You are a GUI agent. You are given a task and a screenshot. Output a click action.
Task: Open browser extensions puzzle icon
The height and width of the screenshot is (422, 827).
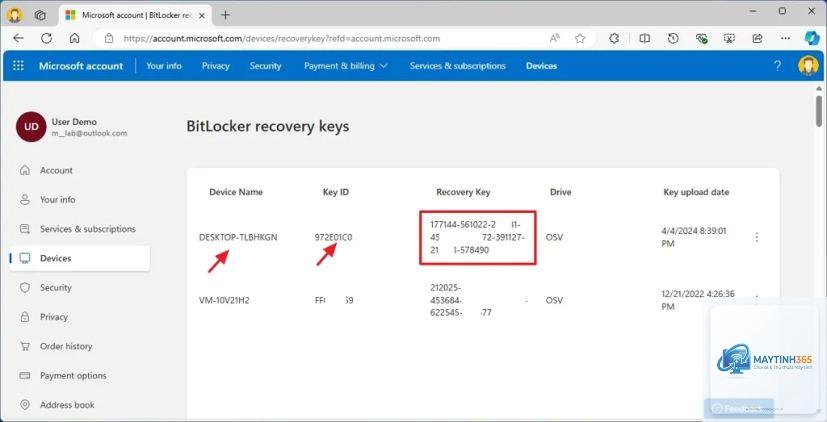[x=614, y=38]
